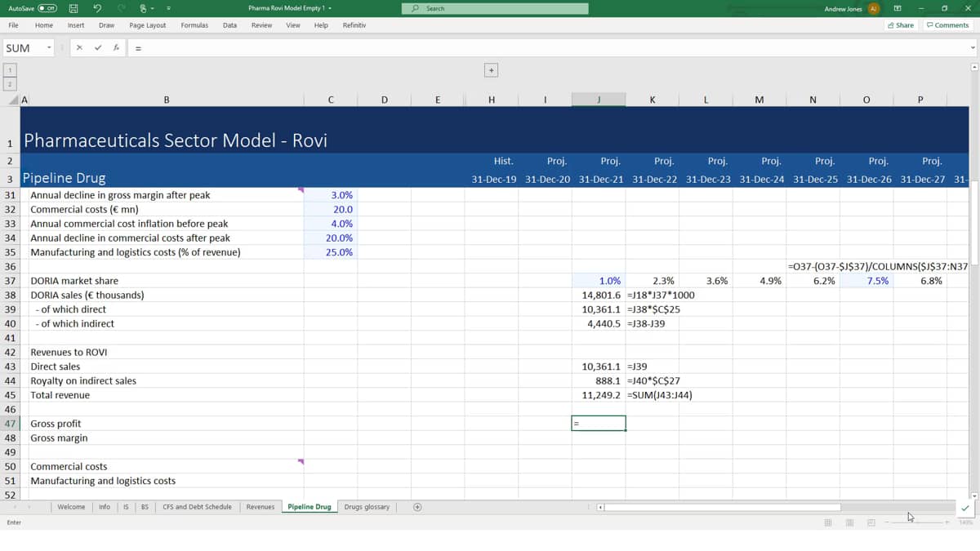Zoom in with the plus button
This screenshot has width=980, height=551.
pos(948,522)
